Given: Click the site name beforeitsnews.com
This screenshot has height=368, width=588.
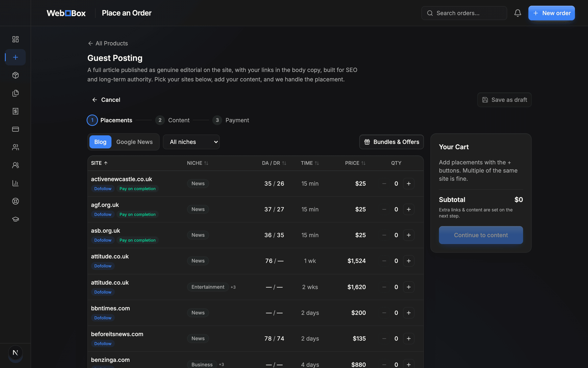Looking at the screenshot, I should tap(117, 334).
